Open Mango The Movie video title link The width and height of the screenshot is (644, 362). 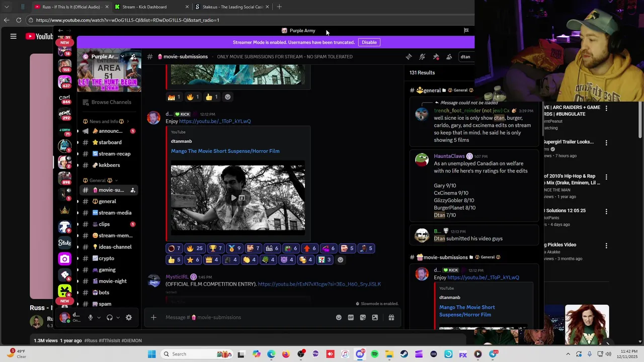tap(225, 151)
